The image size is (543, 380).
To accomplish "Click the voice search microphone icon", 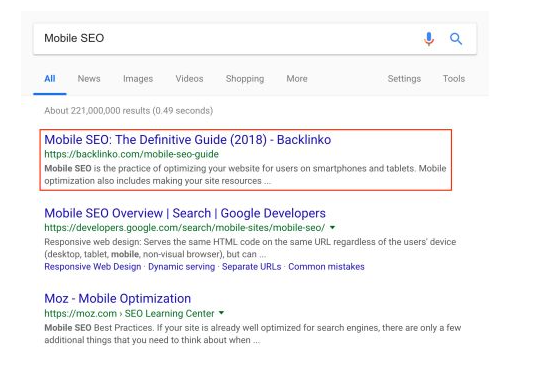I will tap(429, 39).
